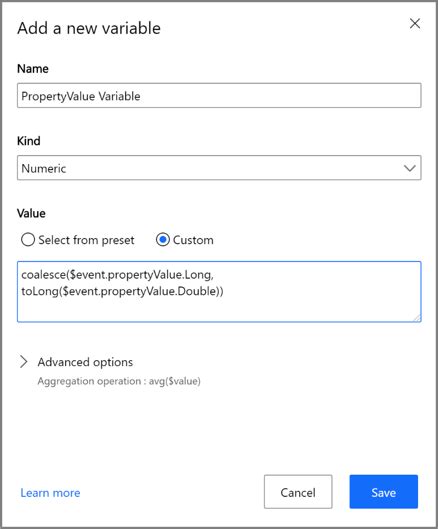438x529 pixels.
Task: Save the new variable
Action: [x=384, y=492]
